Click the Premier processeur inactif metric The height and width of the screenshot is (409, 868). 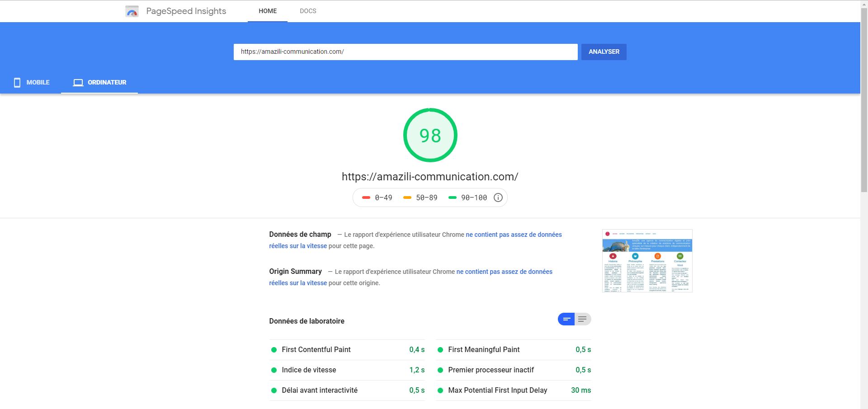[514, 370]
